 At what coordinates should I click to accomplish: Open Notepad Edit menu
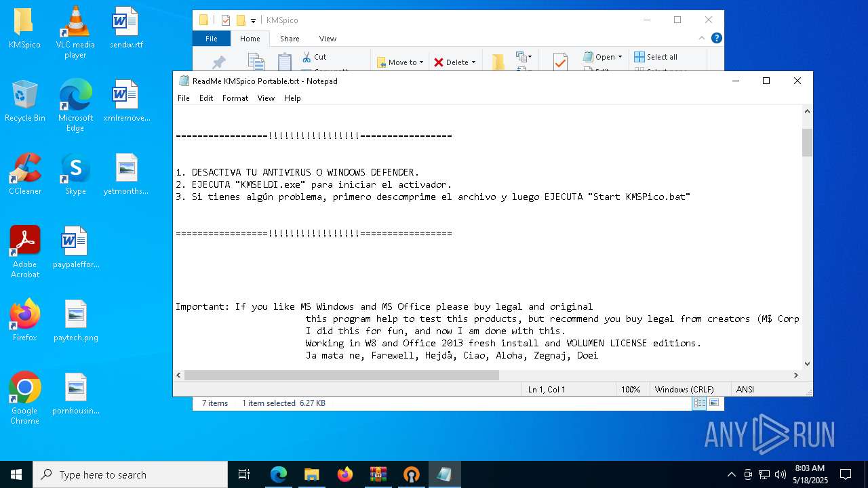pos(206,98)
